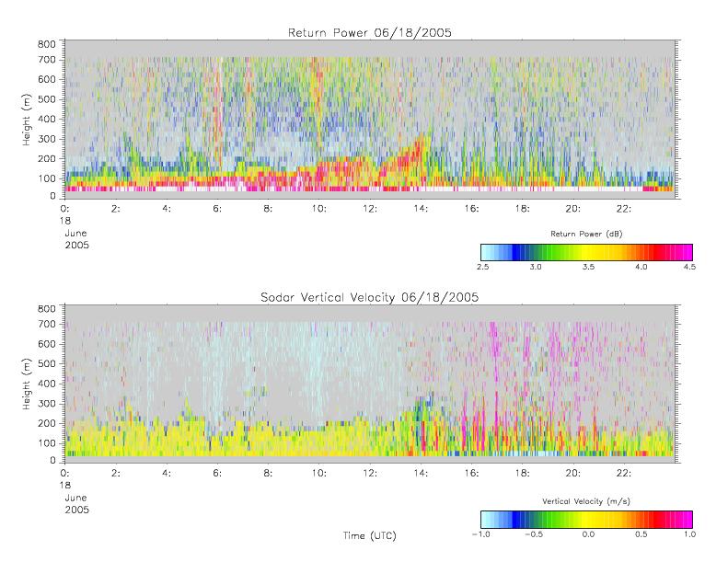Click the 4.5 tick on Return Power color bar
Screen dimensions: 728x562
click(689, 267)
